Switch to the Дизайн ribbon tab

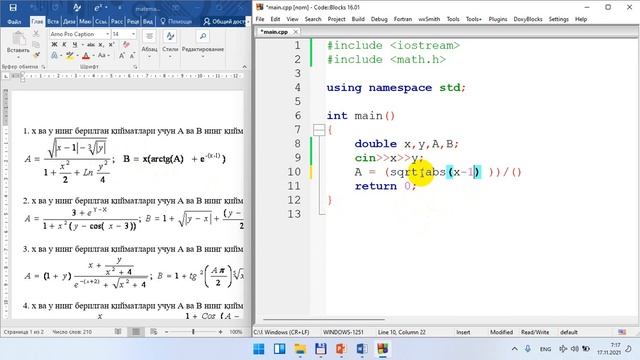[69, 21]
